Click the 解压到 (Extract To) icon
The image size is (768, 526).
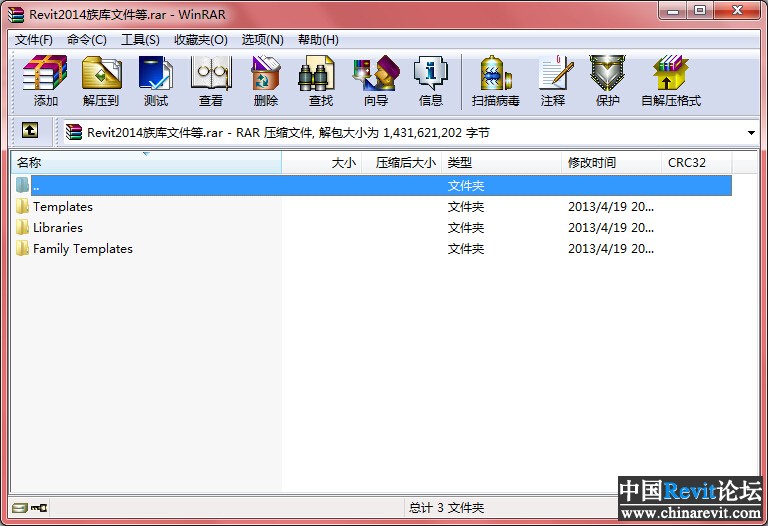pos(101,73)
